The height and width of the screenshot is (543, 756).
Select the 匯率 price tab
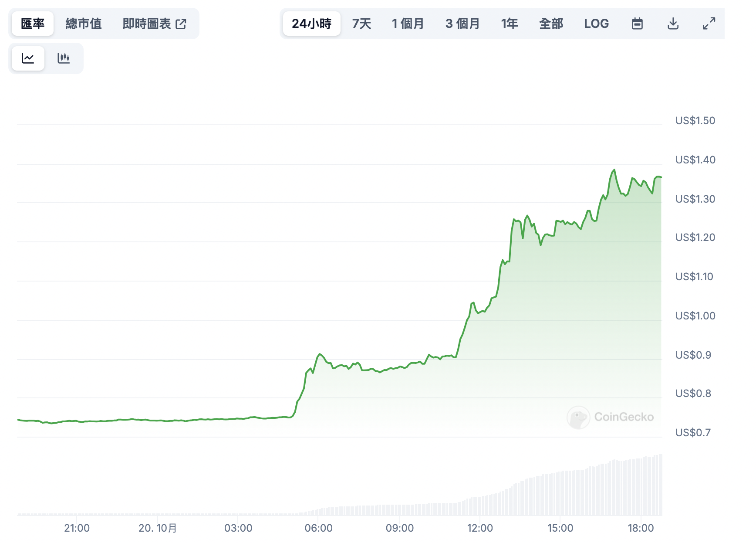[x=33, y=24]
